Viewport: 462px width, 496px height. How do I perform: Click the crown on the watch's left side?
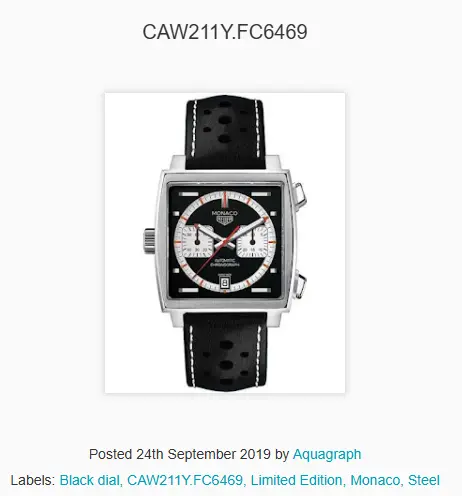coord(149,241)
